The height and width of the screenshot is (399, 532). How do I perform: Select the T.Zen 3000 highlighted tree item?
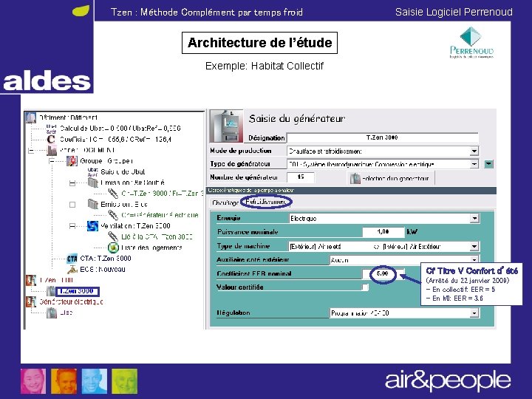[x=78, y=291]
